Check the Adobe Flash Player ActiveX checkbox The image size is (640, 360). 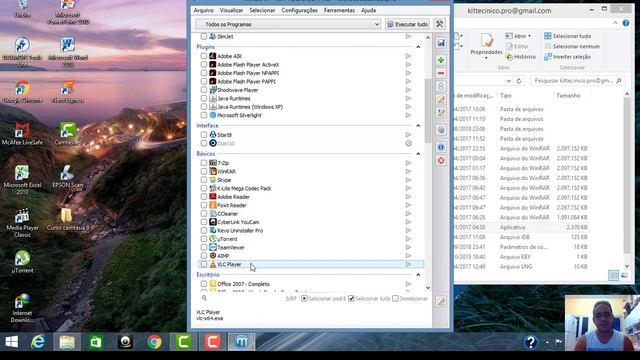click(204, 64)
